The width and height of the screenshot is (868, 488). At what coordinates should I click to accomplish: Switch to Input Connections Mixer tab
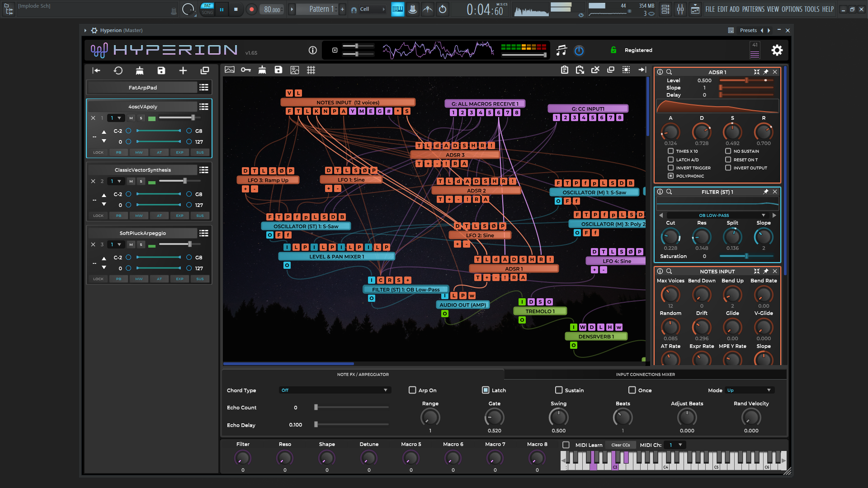click(x=645, y=375)
